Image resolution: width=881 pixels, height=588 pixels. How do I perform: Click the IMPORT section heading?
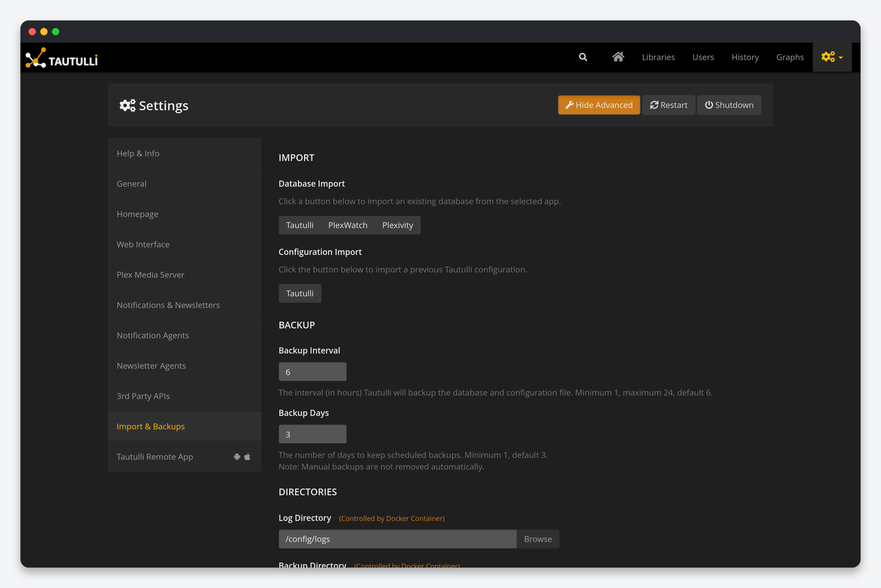click(296, 157)
